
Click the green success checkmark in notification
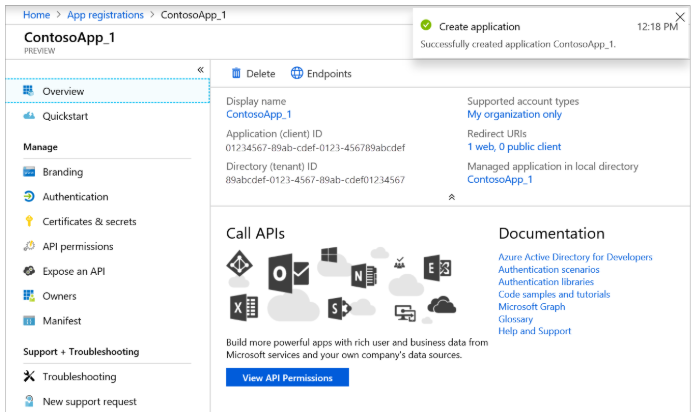coord(426,25)
